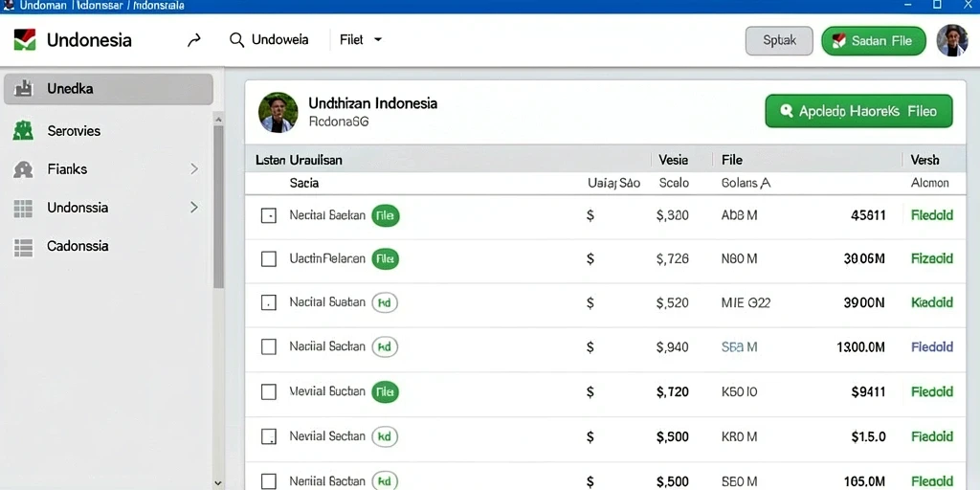The width and height of the screenshot is (980, 490).
Task: Click Kd badge on Neviial Sectian row
Action: [x=385, y=436]
